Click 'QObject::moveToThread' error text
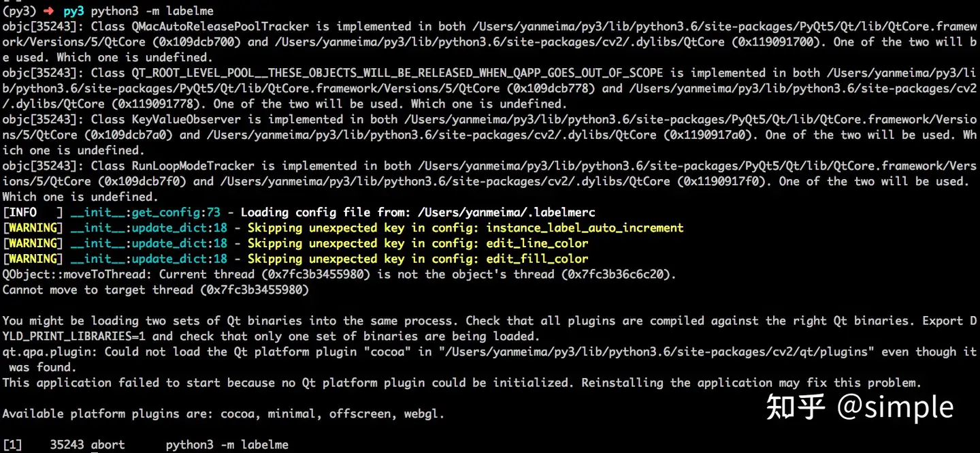The height and width of the screenshot is (453, 980). 73,274
